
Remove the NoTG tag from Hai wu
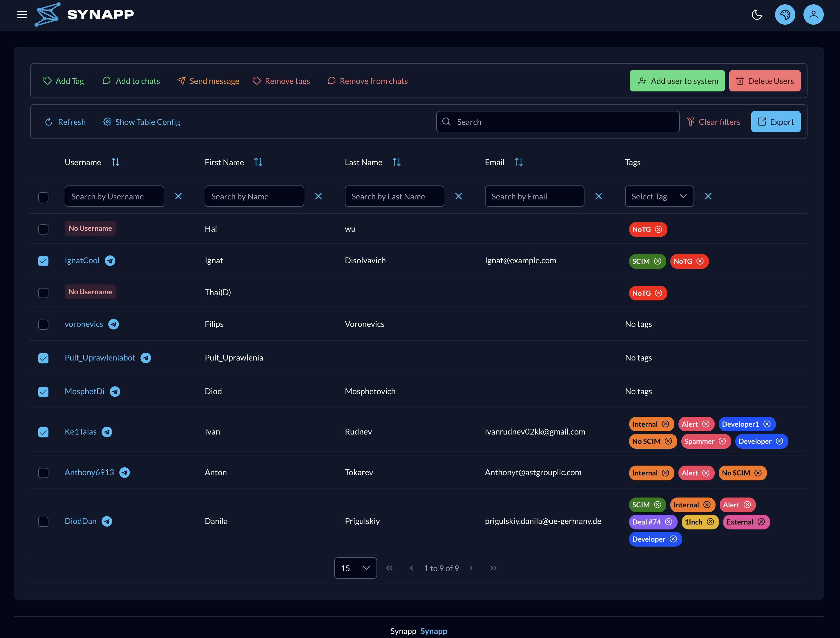pyautogui.click(x=658, y=230)
